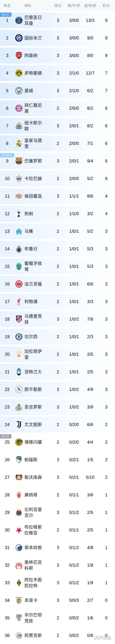This screenshot has height=644, width=115.
Task: Select the 排名 column header
Action: click(x=7, y=6)
